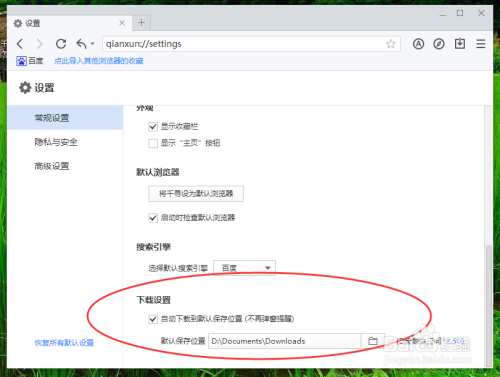The width and height of the screenshot is (500, 377).
Task: Select 隐私与安全 in sidebar
Action: pos(56,142)
